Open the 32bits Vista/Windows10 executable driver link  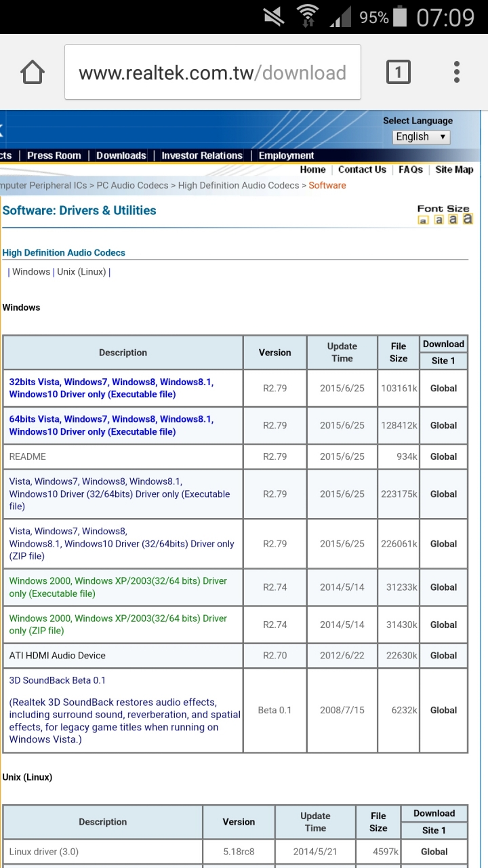point(111,388)
